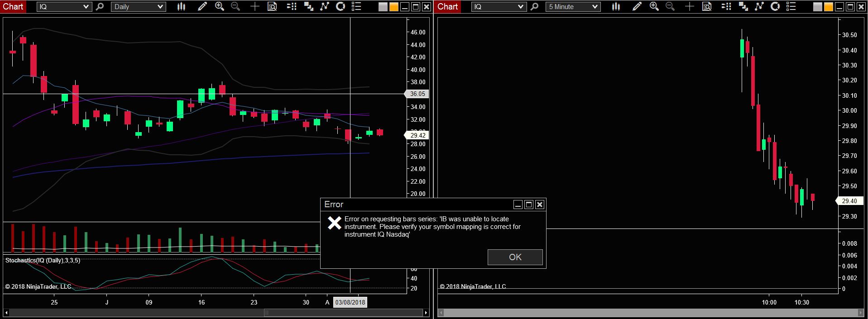Open the IQ instrument selector in the 5 Minute chart
The image size is (868, 319).
pos(499,7)
